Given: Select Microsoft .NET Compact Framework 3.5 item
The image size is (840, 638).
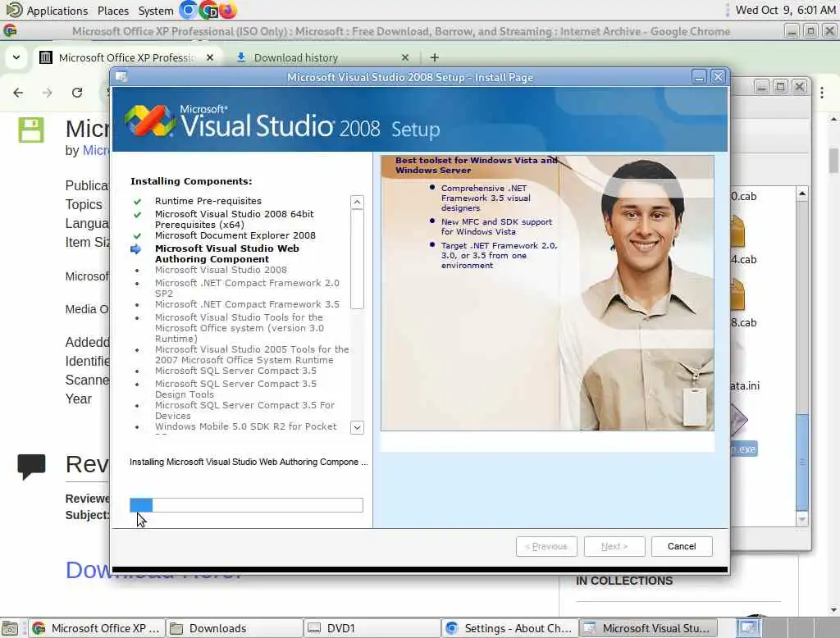Looking at the screenshot, I should 247,304.
